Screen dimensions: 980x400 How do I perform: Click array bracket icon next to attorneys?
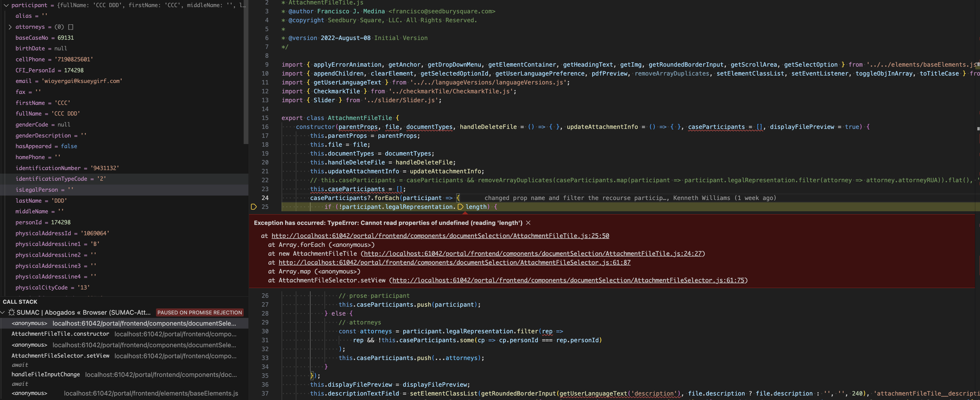click(71, 27)
